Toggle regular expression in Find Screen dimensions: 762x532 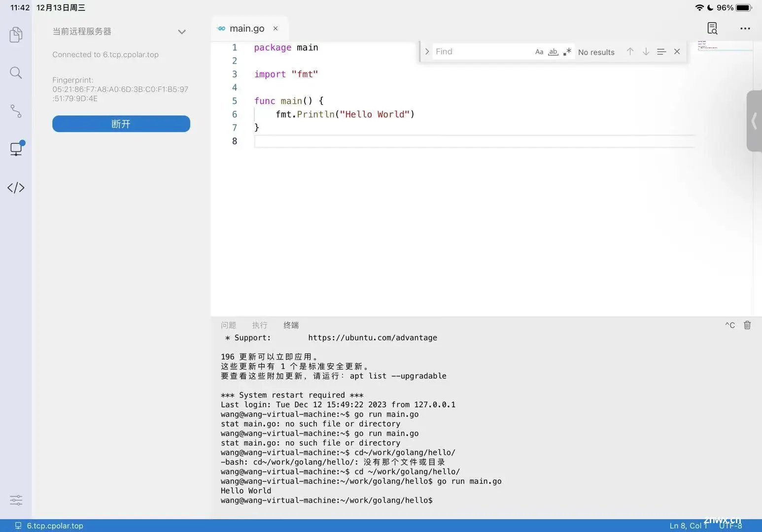pyautogui.click(x=567, y=52)
